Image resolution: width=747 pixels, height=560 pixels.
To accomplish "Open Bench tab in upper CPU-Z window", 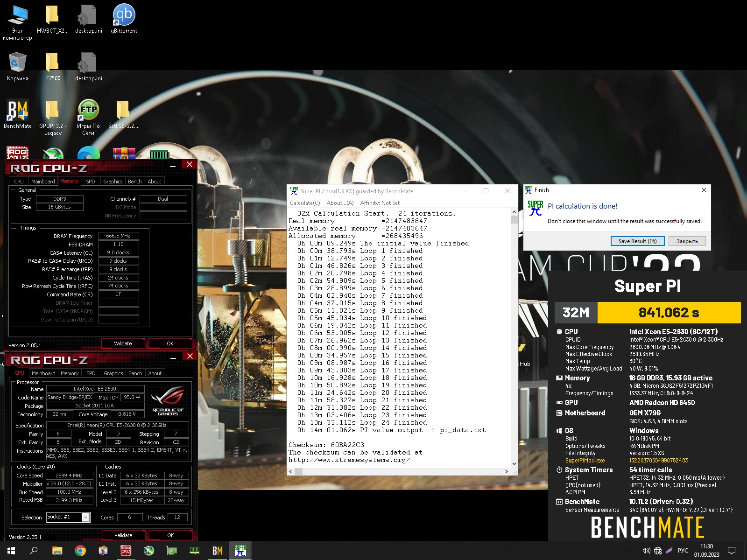I will 134,182.
